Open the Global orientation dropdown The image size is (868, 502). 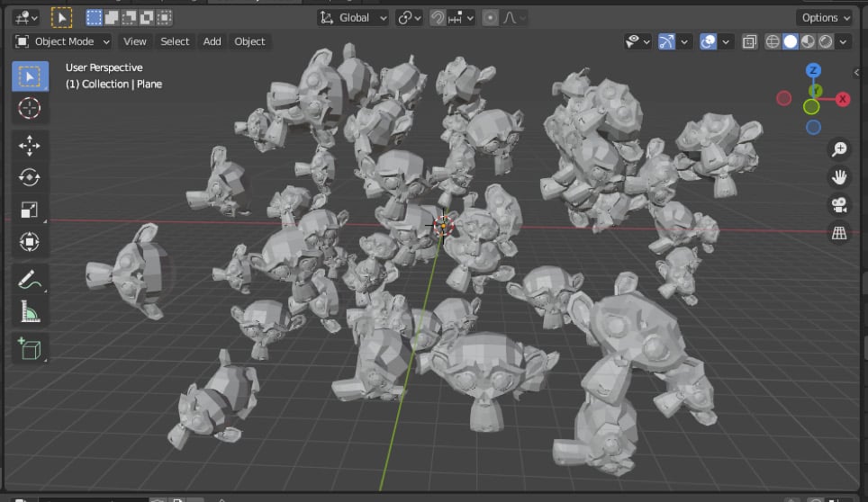click(x=353, y=18)
